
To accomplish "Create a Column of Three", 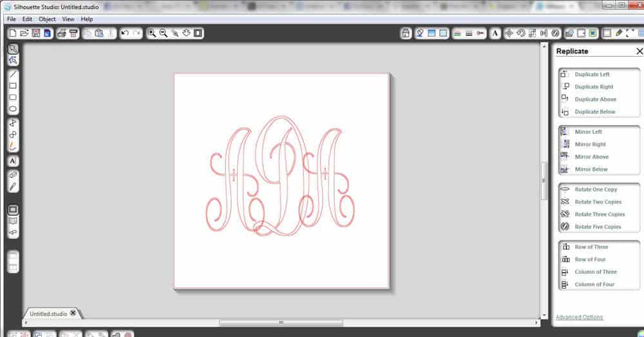I will 596,272.
